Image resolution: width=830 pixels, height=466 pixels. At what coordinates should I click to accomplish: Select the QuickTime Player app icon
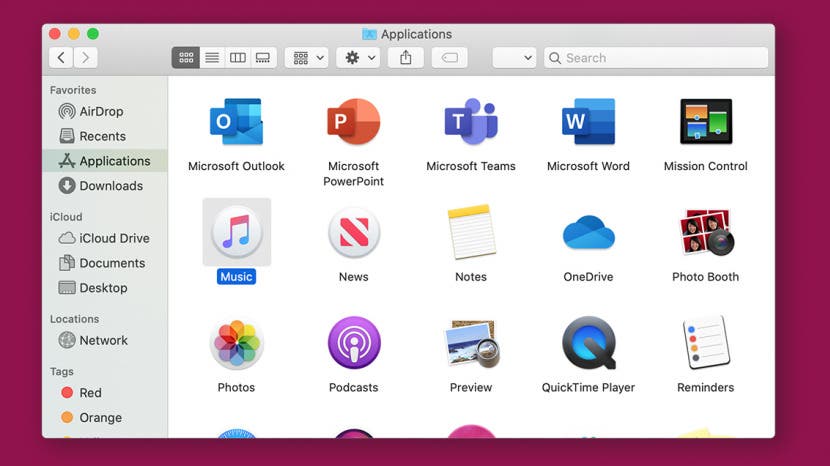589,343
